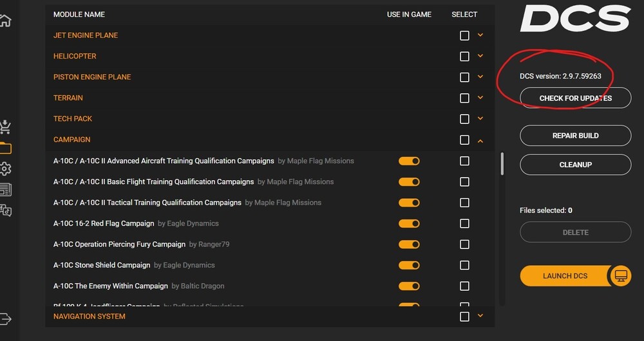
Task: Expand Jet Engine Plane chevron
Action: tap(480, 35)
